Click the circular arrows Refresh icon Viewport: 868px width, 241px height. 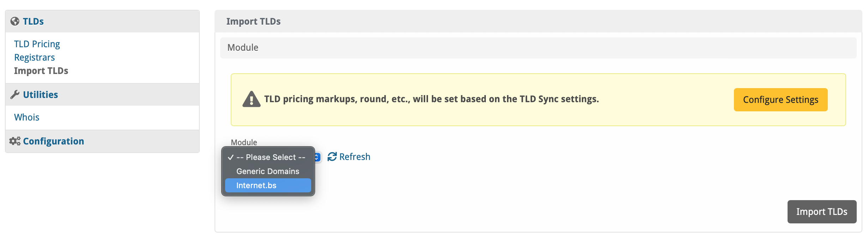tap(332, 157)
